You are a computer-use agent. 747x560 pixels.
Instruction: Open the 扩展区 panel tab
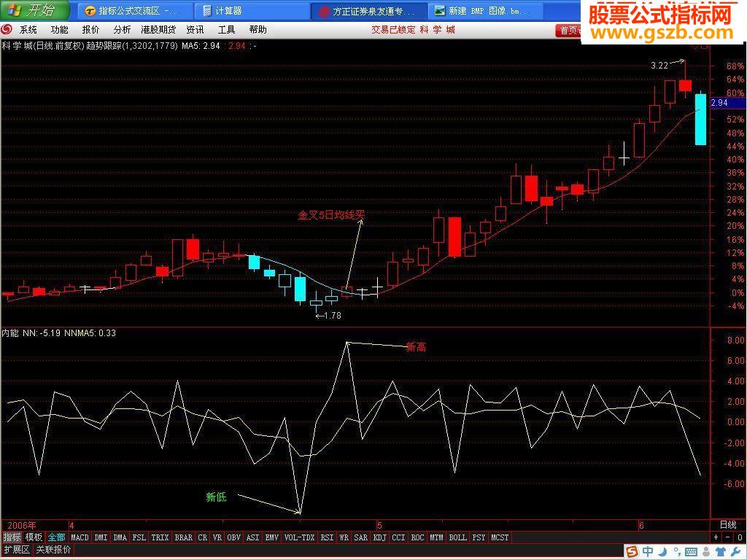pyautogui.click(x=17, y=550)
